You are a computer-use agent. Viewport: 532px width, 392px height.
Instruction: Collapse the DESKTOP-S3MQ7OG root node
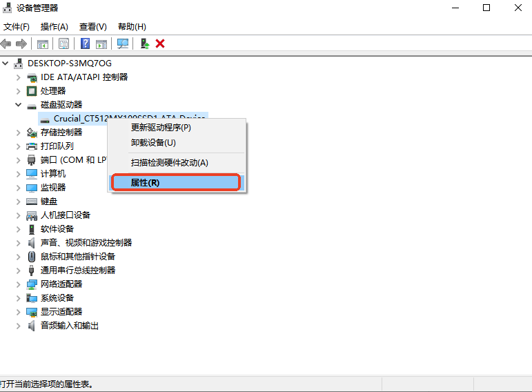point(6,63)
